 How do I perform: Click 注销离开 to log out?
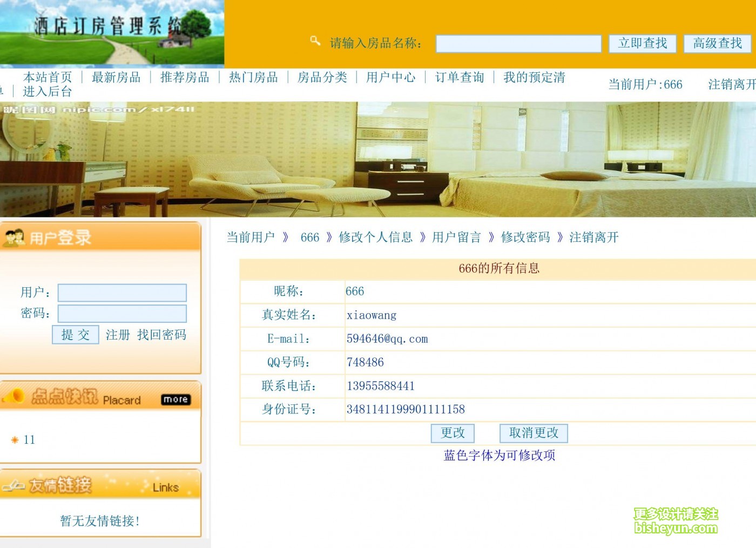click(595, 238)
